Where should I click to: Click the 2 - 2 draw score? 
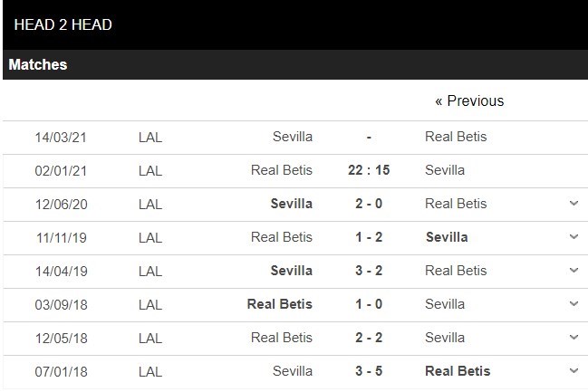pos(369,338)
